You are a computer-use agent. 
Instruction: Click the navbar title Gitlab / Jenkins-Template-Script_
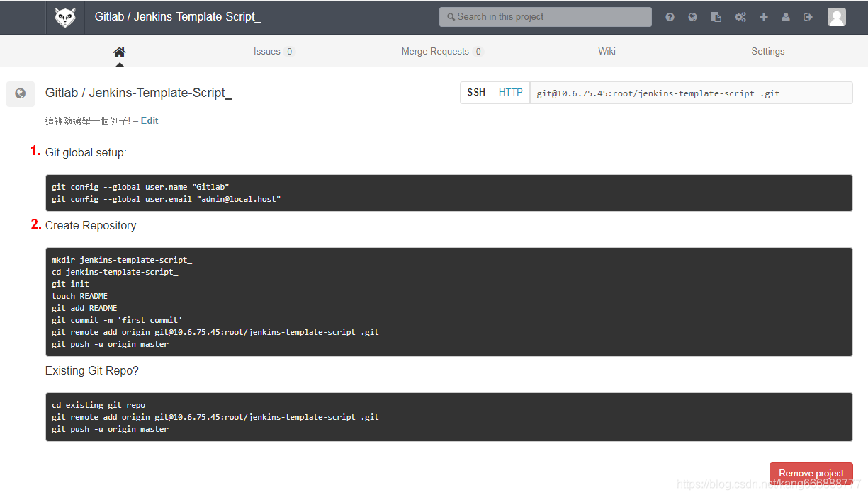point(178,17)
